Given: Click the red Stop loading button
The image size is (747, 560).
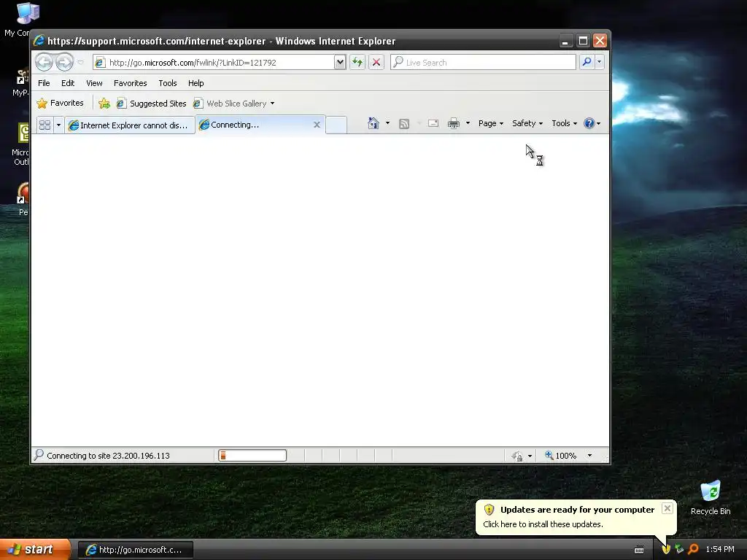Looking at the screenshot, I should pos(376,63).
